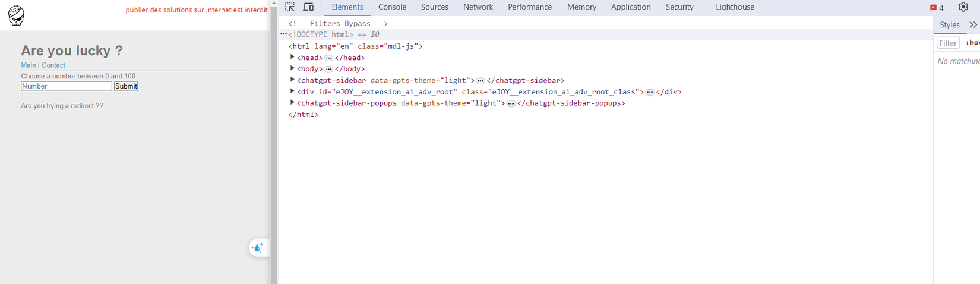Viewport: 980px width, 284px height.
Task: Click ellipsis badge in chatgpt-sidebar node
Action: pos(480,81)
